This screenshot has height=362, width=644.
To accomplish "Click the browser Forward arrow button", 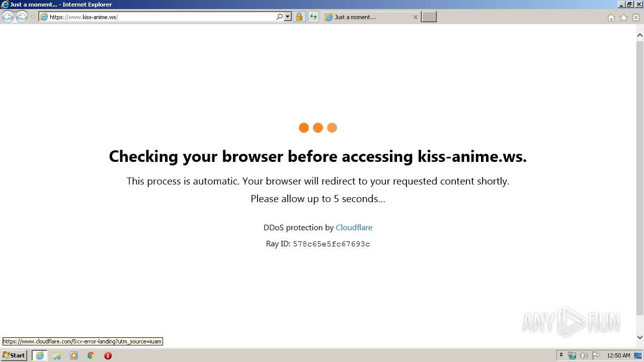I will click(22, 17).
